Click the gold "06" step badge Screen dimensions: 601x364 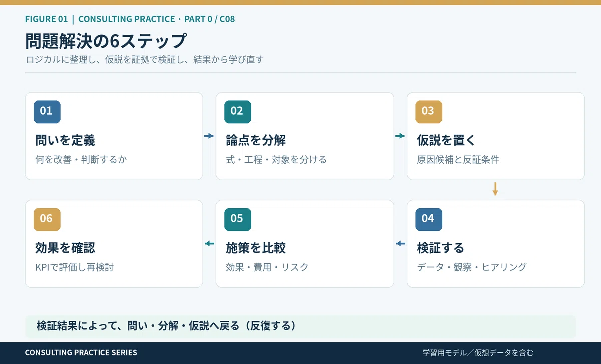click(x=47, y=219)
